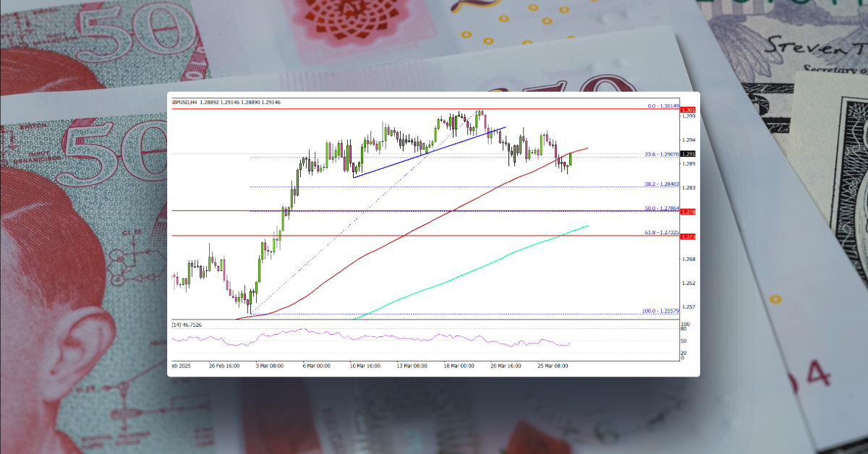Toggle the 100.0 - 1.25579 Fibonacci level
Screen dimensions: 868x454
(660, 310)
